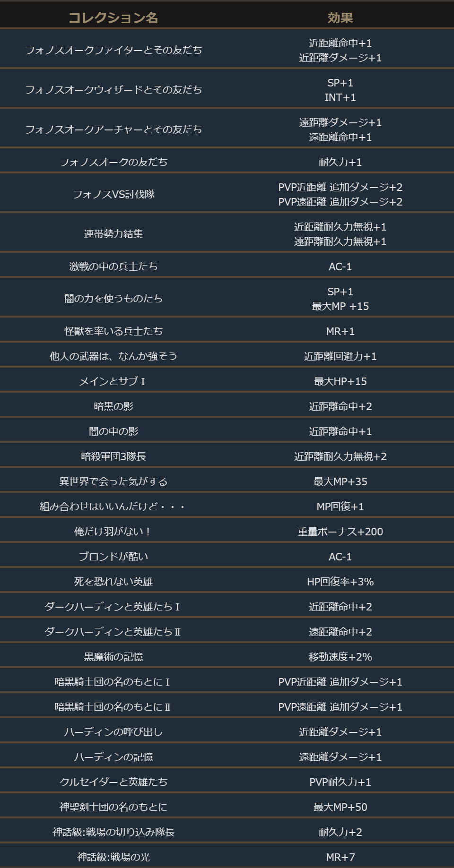
Task: Select the ブロンドが酷い collection entry
Action: [113, 557]
